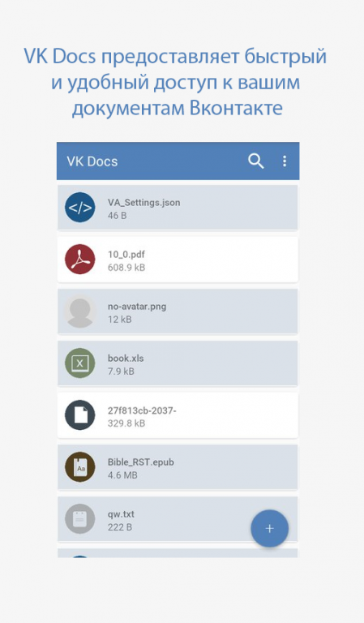The height and width of the screenshot is (623, 364).
Task: Click the dark document icon for 27f813cb-2037-
Action: (79, 415)
